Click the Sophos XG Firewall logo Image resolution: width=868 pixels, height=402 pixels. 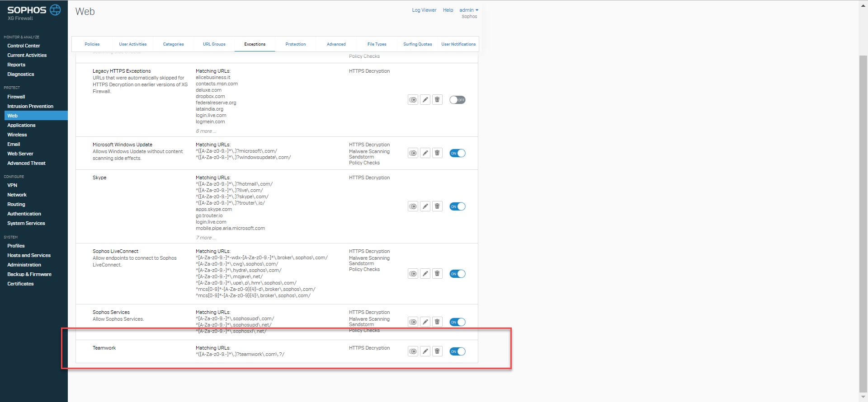pos(34,12)
